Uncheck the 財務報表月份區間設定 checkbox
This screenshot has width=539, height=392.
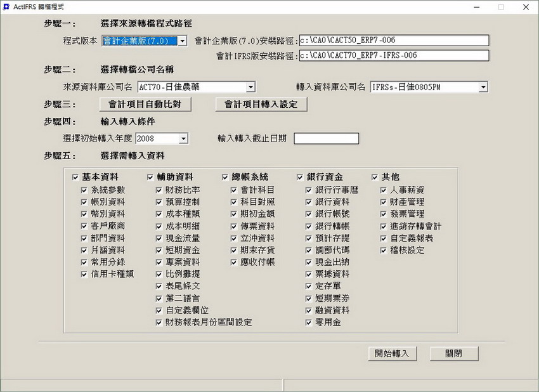click(x=159, y=322)
